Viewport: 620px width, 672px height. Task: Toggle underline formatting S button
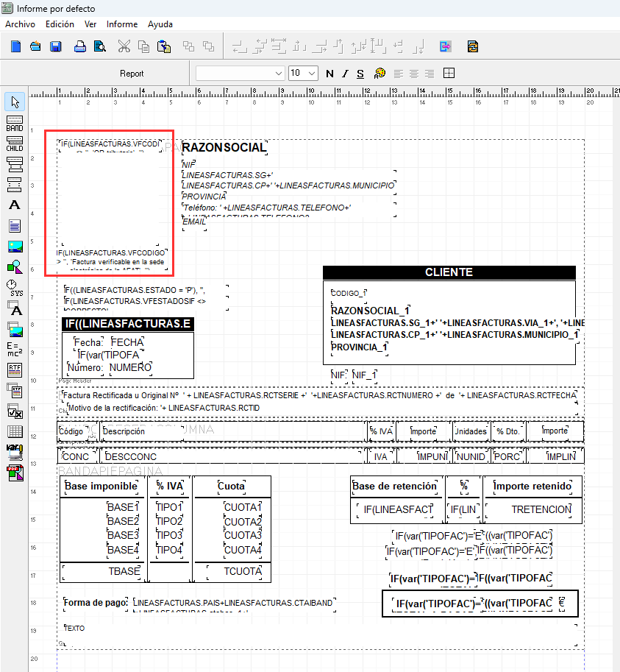(x=360, y=74)
